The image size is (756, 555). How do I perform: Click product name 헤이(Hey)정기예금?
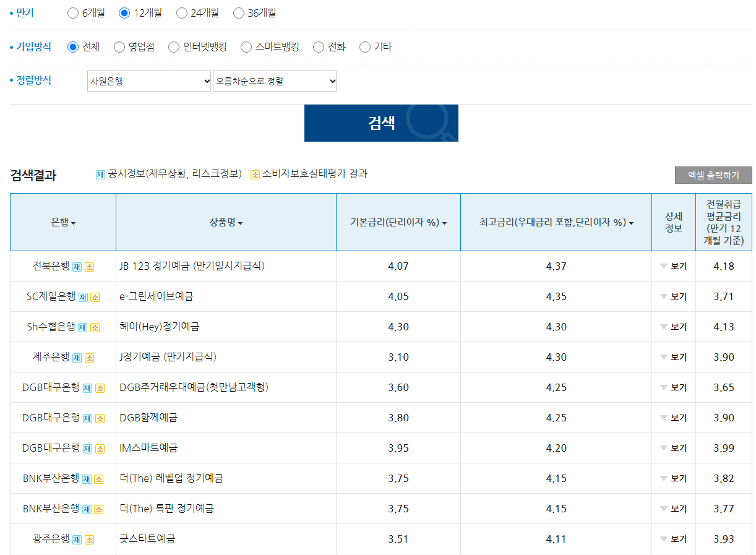160,327
